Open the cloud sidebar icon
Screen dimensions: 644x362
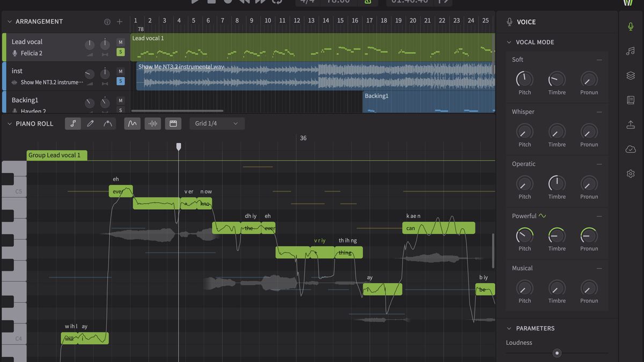(x=631, y=149)
